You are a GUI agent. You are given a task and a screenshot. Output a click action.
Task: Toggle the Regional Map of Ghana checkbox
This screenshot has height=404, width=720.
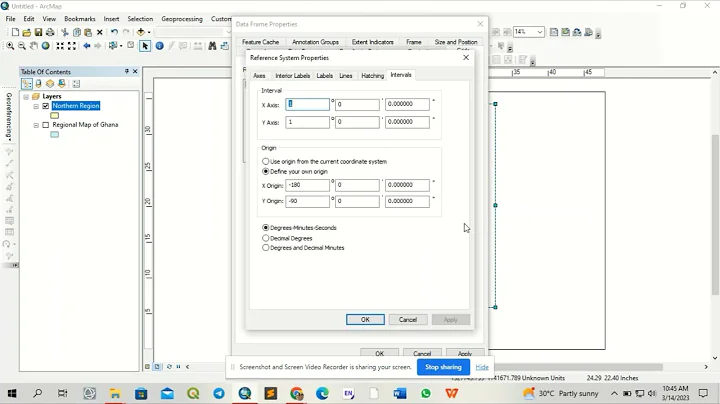coord(45,125)
